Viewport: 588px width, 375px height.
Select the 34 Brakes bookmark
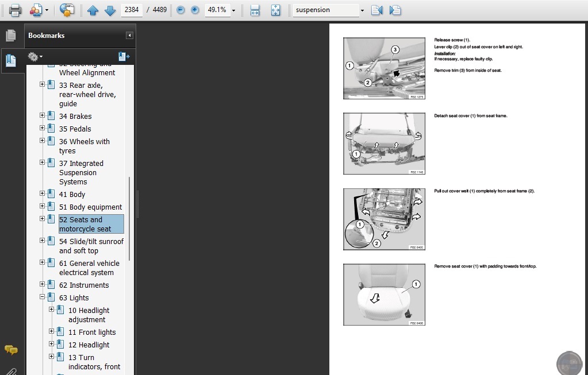75,116
